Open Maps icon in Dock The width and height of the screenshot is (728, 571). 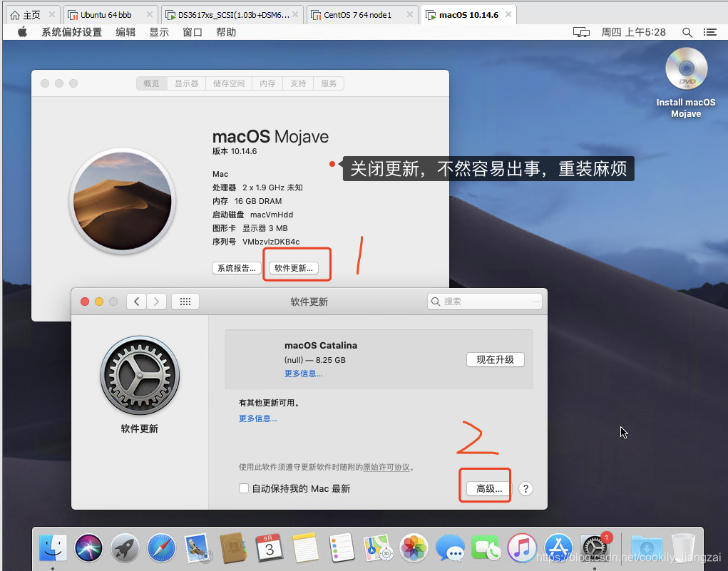(x=378, y=547)
